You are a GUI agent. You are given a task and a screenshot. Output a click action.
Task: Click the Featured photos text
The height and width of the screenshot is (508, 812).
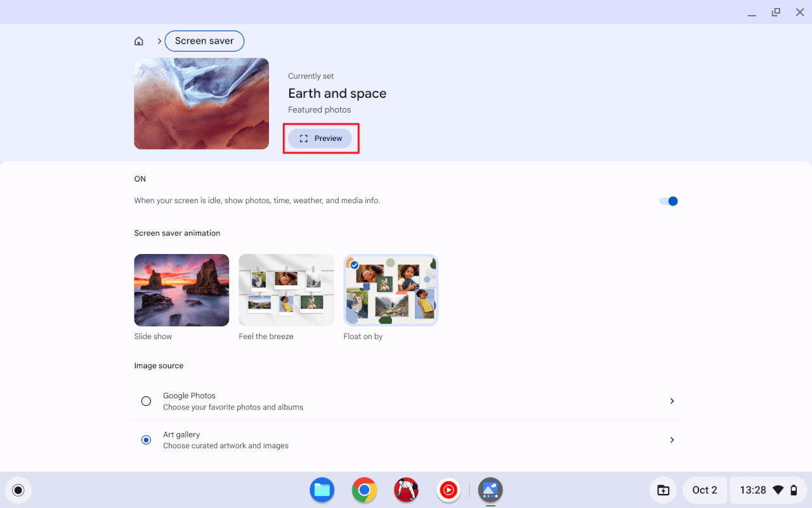(x=320, y=110)
